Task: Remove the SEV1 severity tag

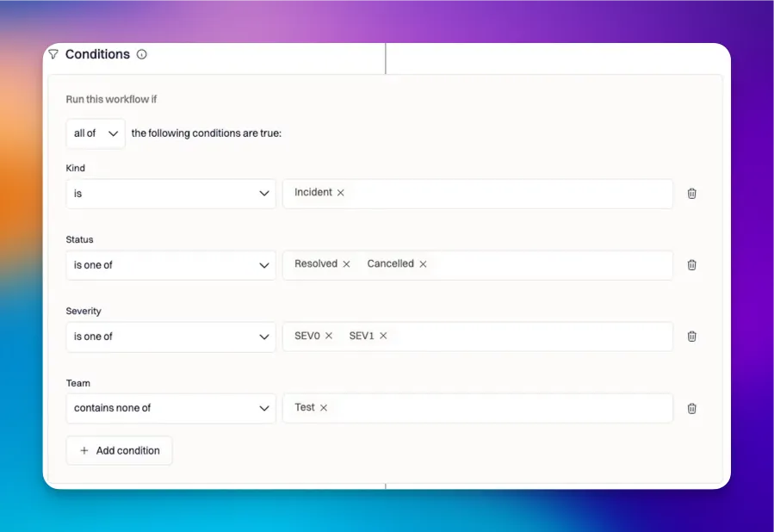Action: point(383,336)
